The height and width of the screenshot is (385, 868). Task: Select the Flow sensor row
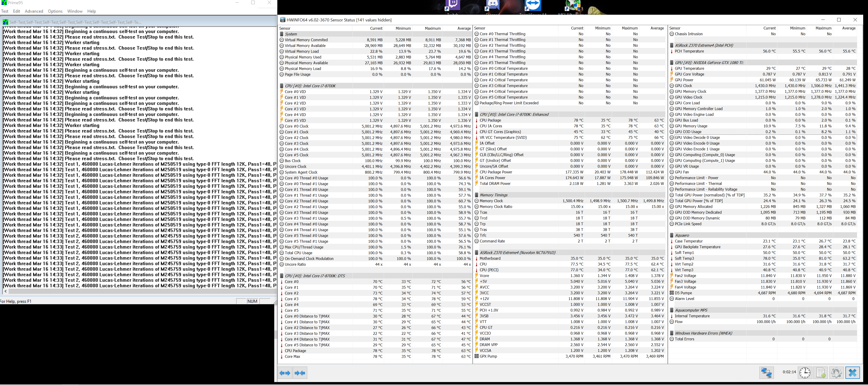763,322
